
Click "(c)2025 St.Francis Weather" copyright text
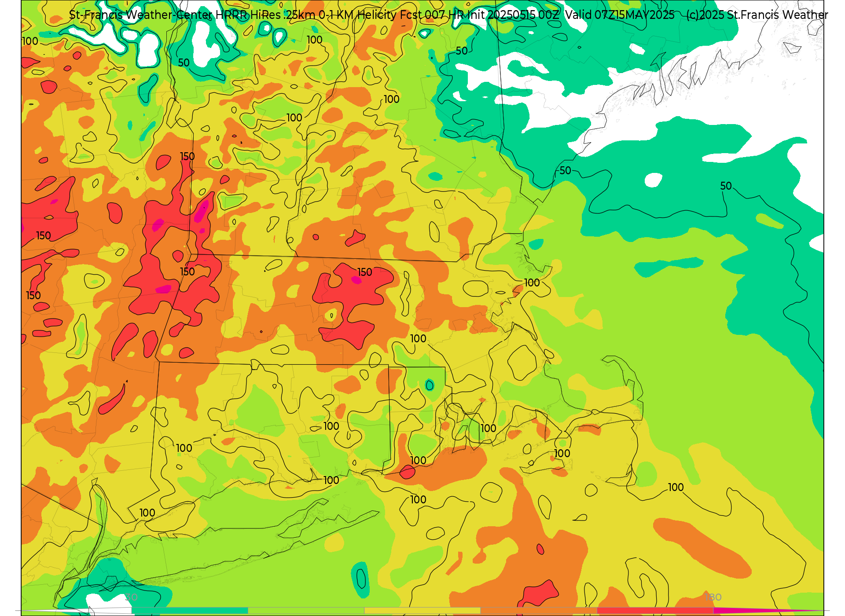pyautogui.click(x=757, y=15)
